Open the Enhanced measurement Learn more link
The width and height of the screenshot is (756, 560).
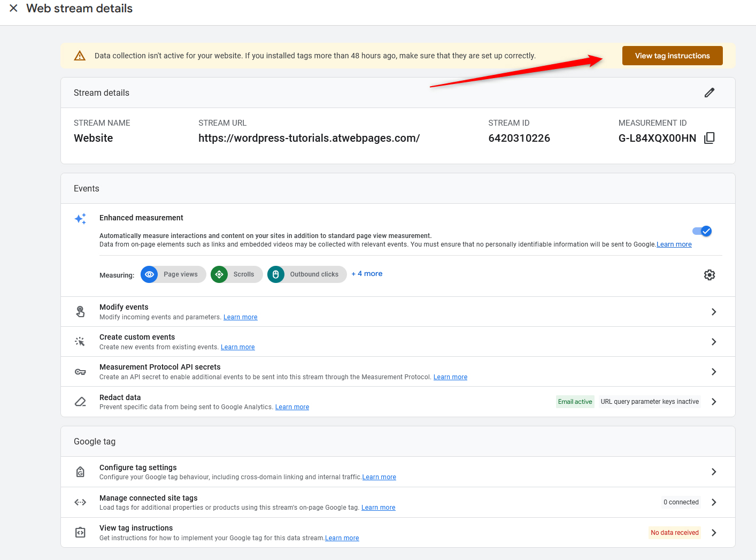click(674, 244)
